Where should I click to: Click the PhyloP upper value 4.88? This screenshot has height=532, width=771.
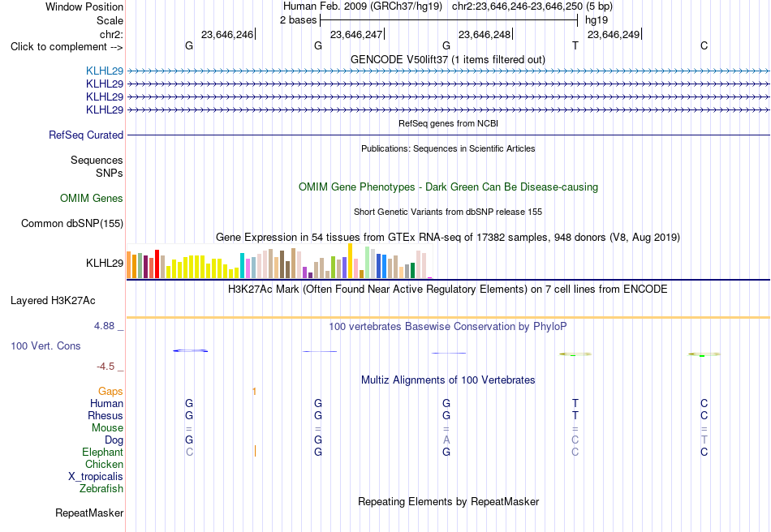(x=104, y=326)
